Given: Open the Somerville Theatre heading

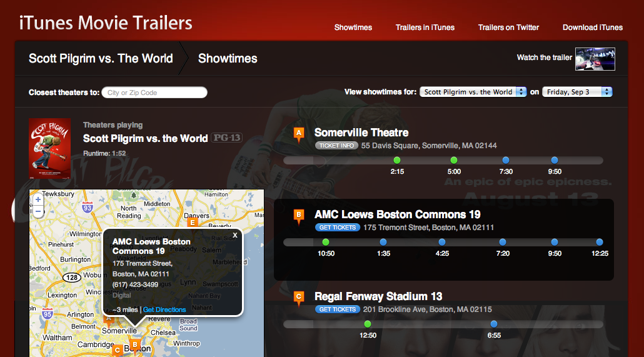Looking at the screenshot, I should 361,133.
